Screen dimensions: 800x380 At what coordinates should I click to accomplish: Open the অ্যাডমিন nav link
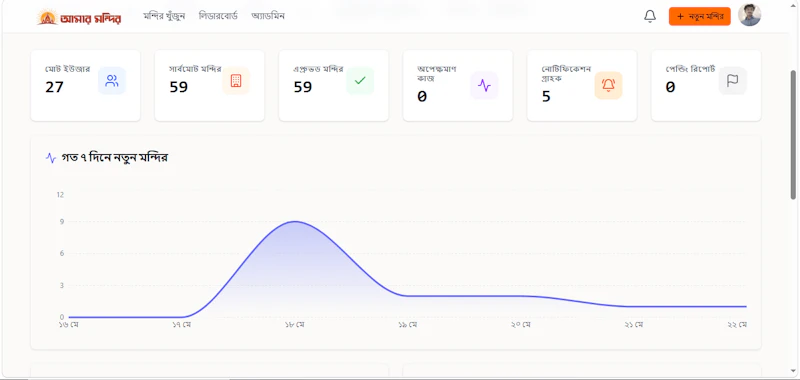(x=268, y=16)
